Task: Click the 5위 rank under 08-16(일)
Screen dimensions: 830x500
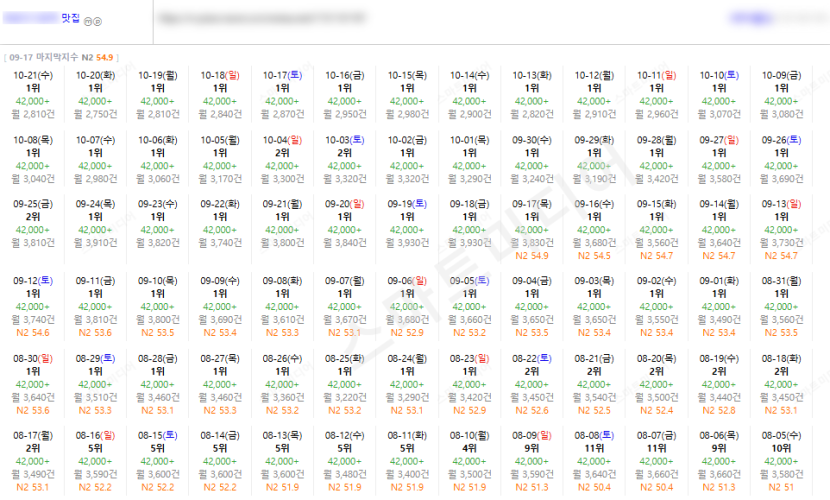Action: (x=95, y=449)
